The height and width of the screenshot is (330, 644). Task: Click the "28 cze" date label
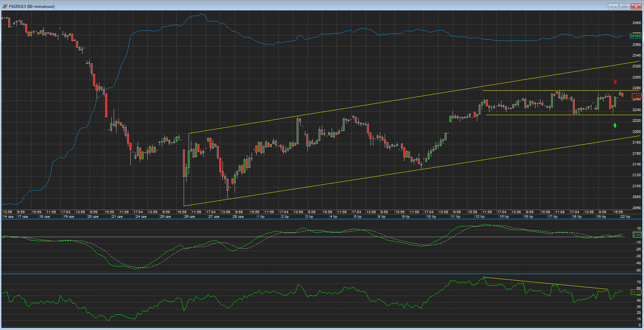coord(238,217)
